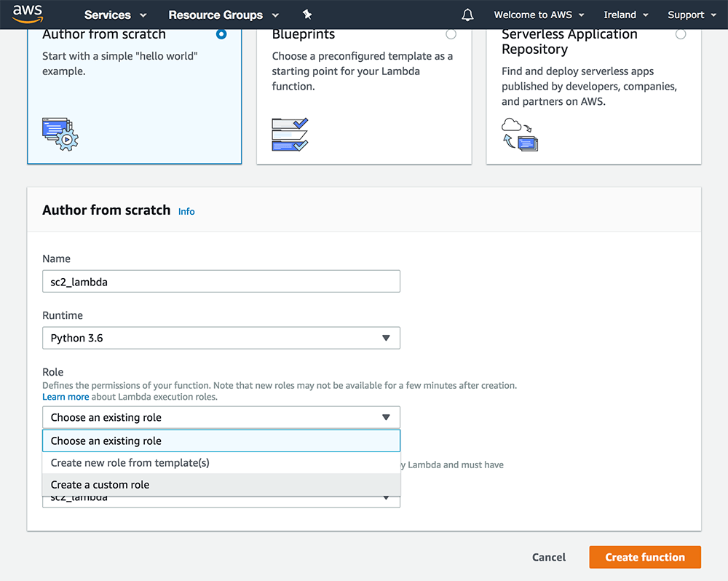The width and height of the screenshot is (728, 581).
Task: Click the Author from scratch gear icon
Action: (x=60, y=134)
